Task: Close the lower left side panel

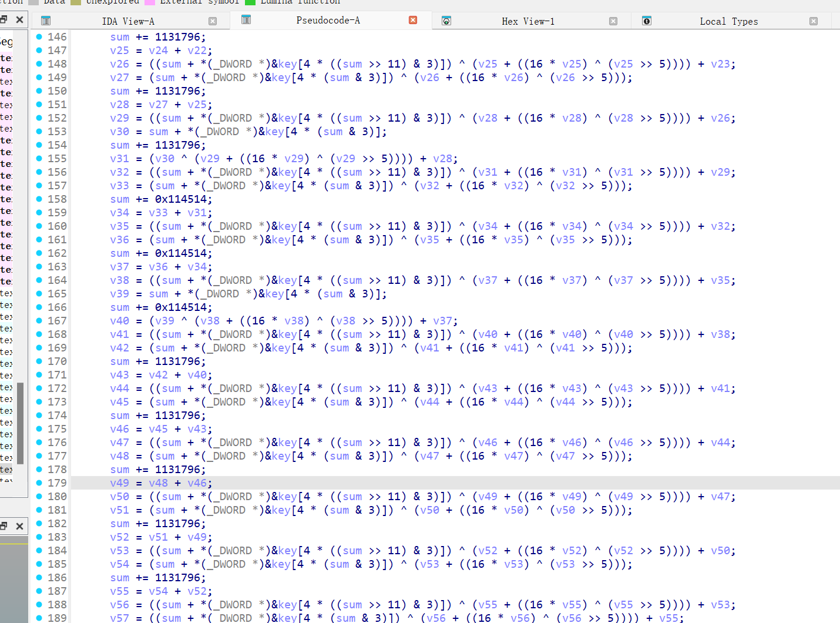Action: (19, 526)
